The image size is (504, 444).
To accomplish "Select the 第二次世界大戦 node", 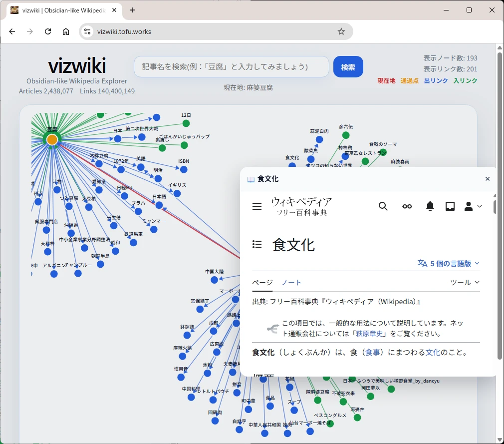I will point(142,137).
